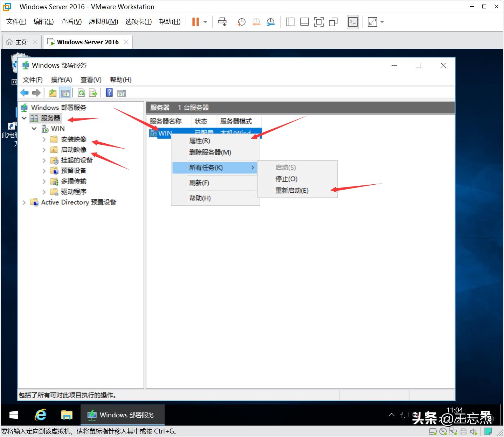Open the dropdown arrow beside the pause button
This screenshot has width=504, height=437.
(x=205, y=22)
